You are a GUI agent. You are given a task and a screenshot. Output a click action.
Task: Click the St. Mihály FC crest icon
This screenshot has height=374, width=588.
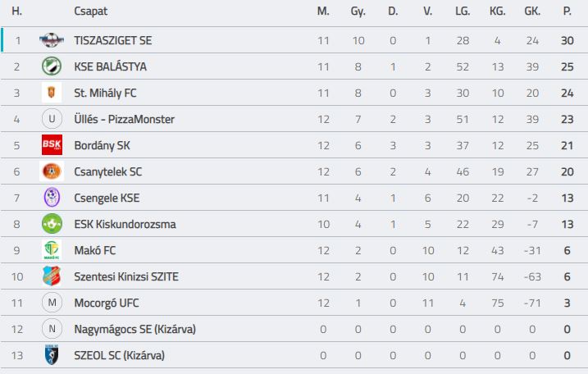click(52, 93)
